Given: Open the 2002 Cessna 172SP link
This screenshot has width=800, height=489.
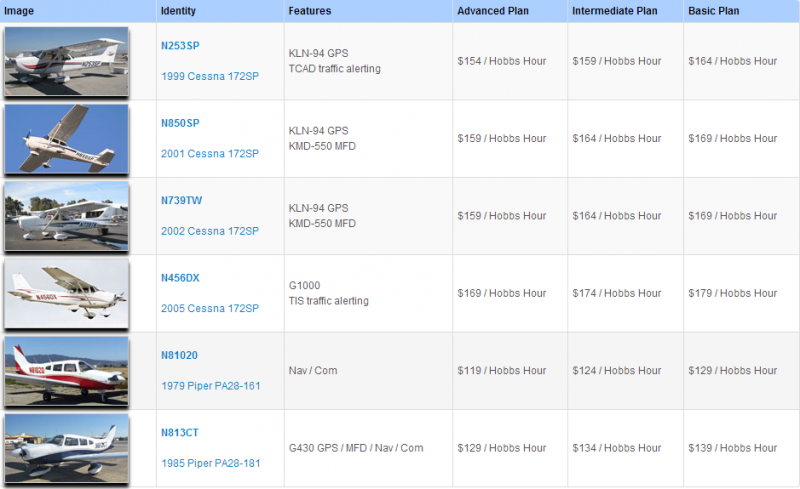Looking at the screenshot, I should click(x=210, y=231).
